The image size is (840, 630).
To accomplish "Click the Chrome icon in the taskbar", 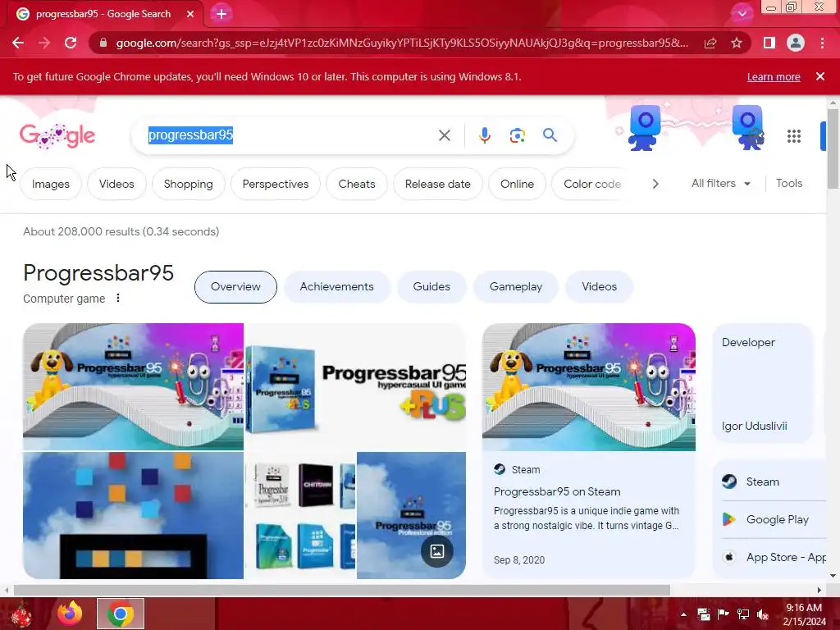I will coord(121,614).
